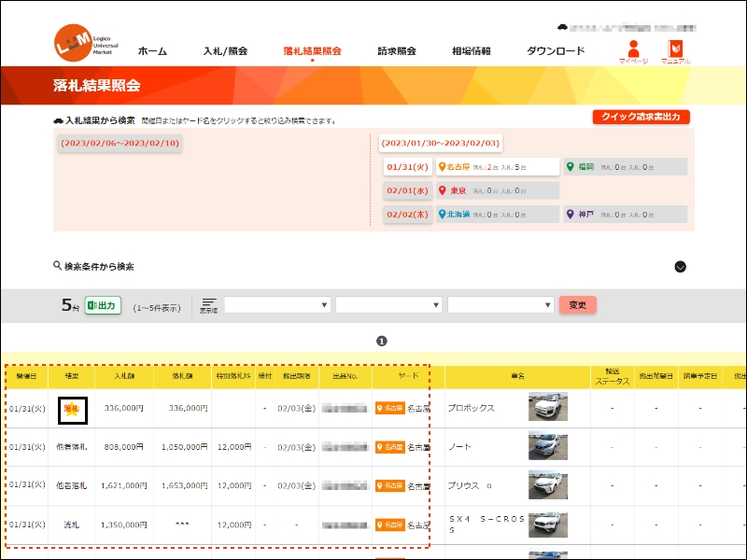The height and width of the screenshot is (560, 747).
Task: Click the Excel 出力 export button
Action: (x=103, y=305)
